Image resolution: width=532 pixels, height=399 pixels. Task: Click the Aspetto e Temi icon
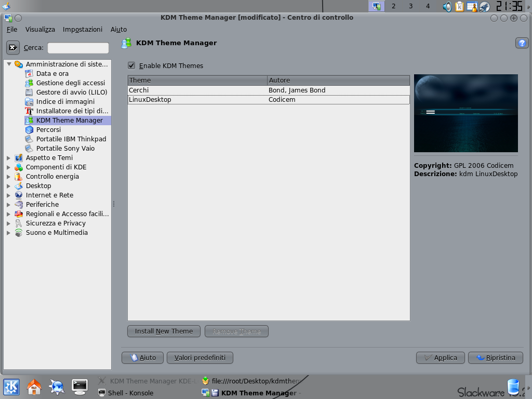click(19, 158)
